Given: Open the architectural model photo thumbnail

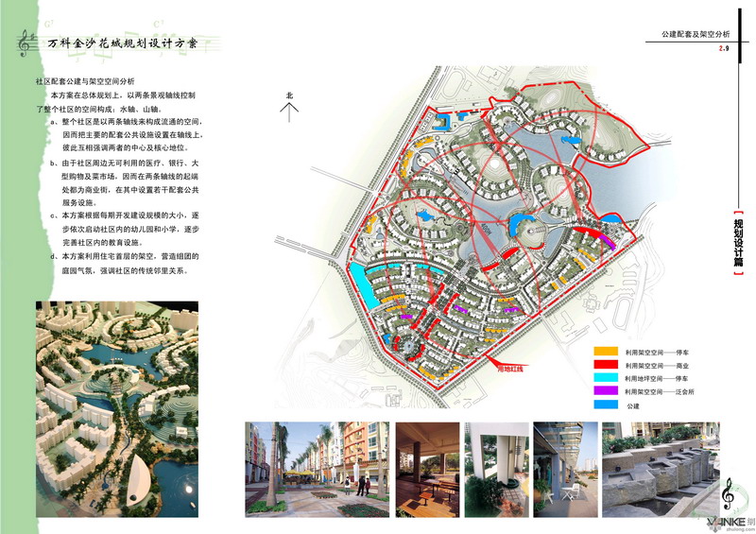Looking at the screenshot, I should 117,409.
